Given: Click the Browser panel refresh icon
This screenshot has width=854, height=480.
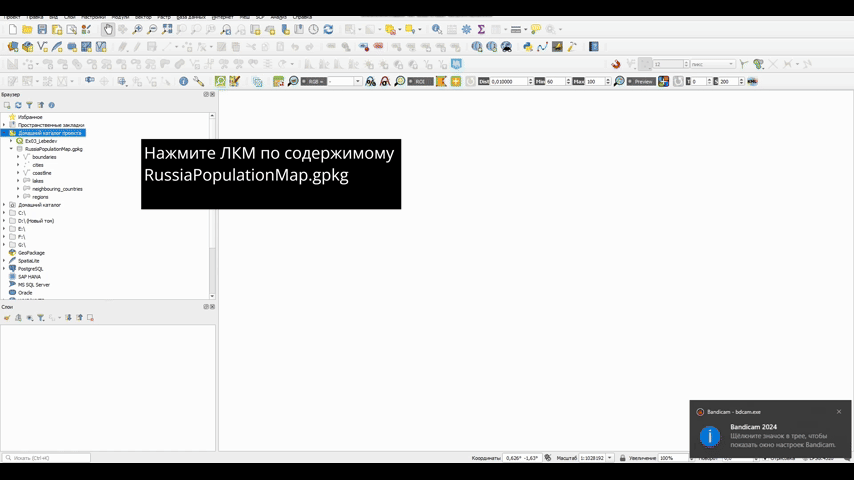Looking at the screenshot, I should tap(18, 105).
